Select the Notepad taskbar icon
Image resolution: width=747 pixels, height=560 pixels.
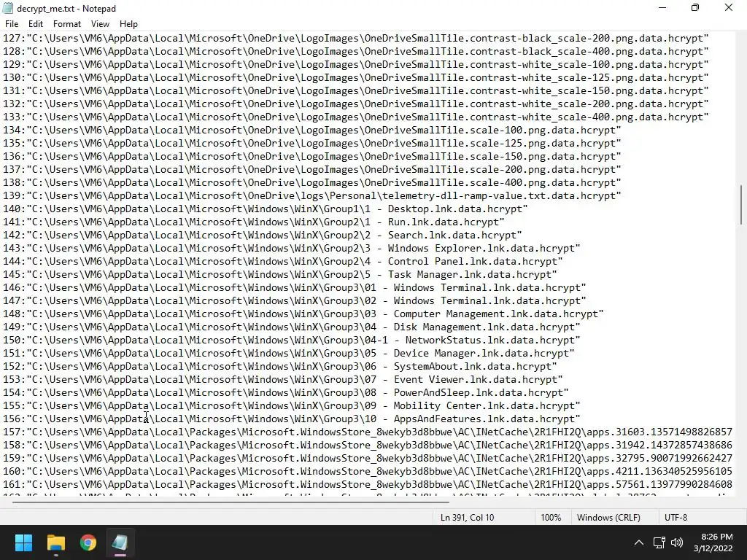[x=120, y=542]
